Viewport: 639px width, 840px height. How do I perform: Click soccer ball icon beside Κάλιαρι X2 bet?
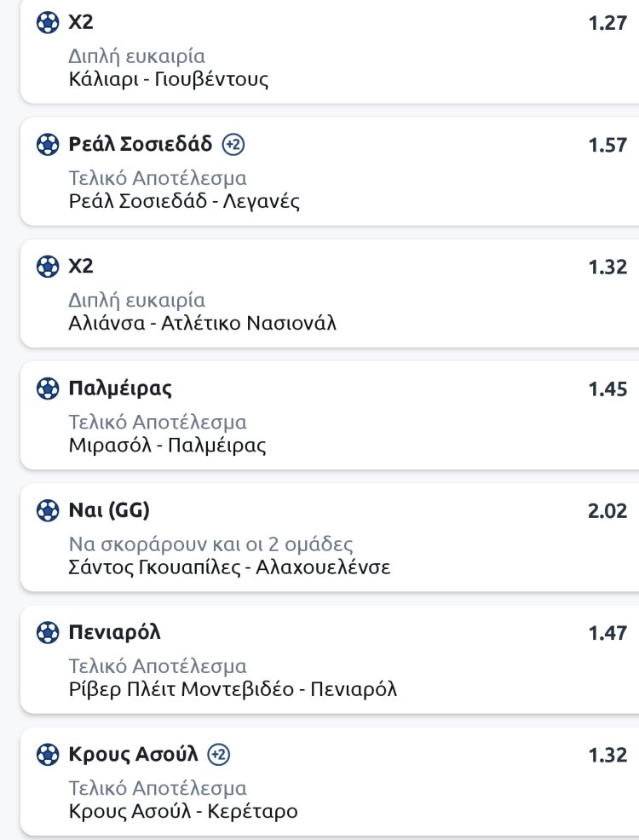pyautogui.click(x=48, y=23)
